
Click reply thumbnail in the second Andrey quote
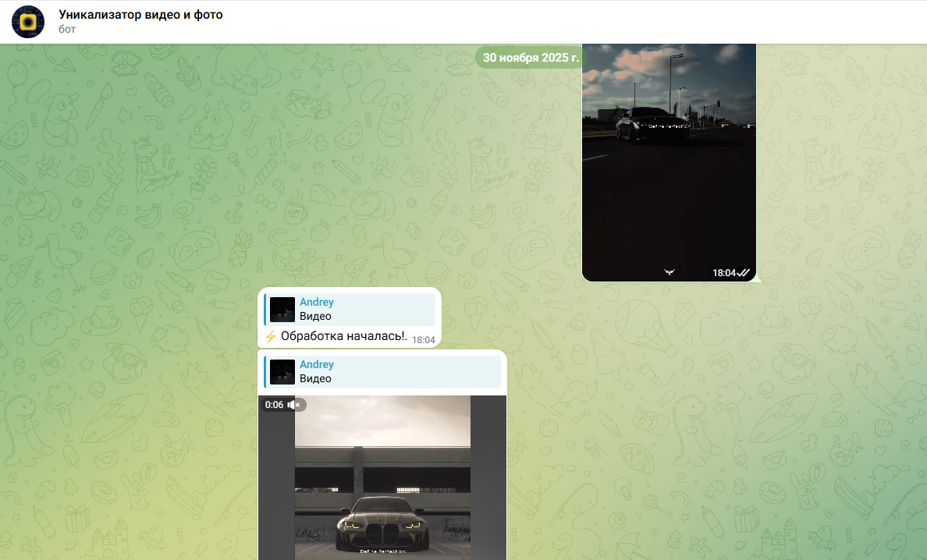click(x=282, y=372)
